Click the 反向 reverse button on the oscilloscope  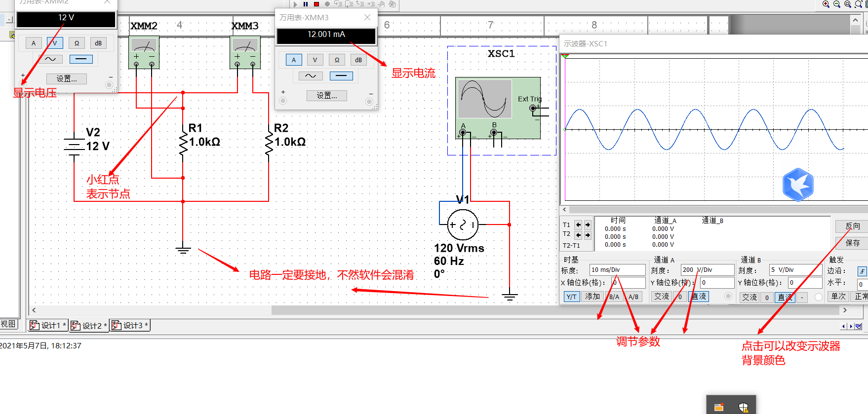(x=852, y=226)
